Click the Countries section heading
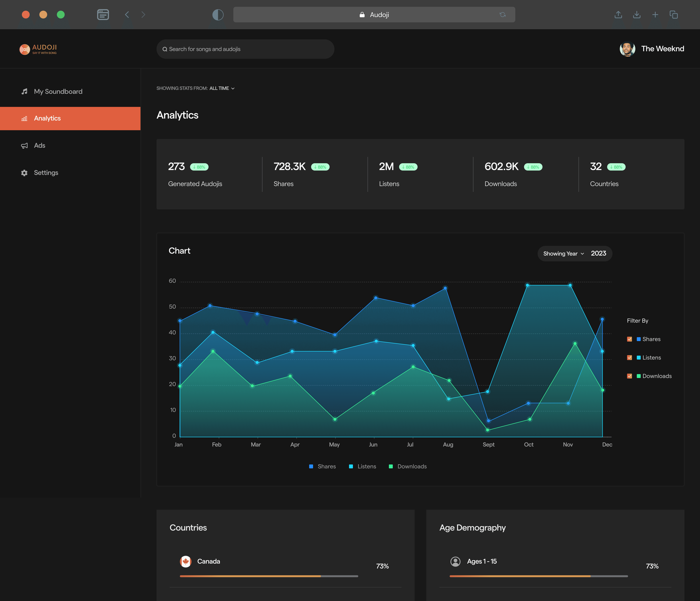 (188, 528)
